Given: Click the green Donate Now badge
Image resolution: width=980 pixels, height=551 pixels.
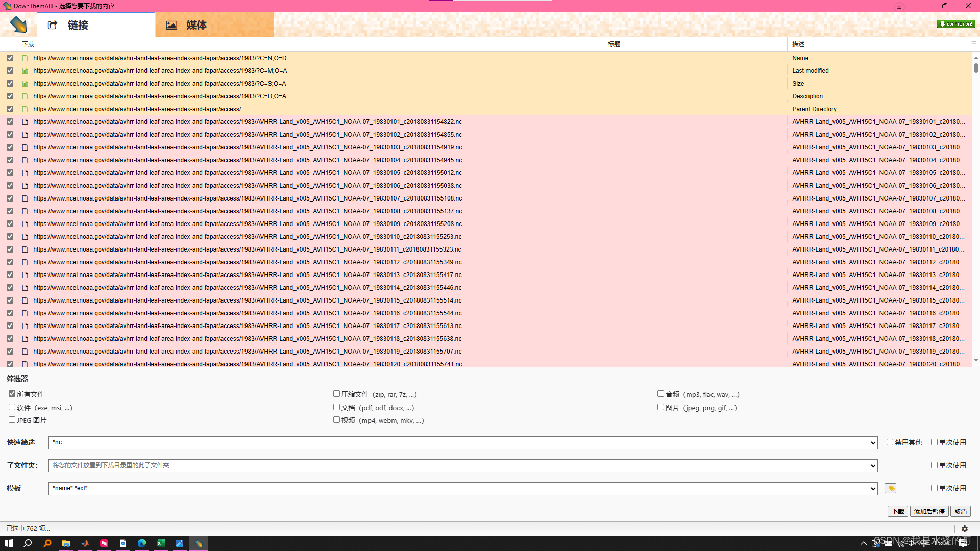Looking at the screenshot, I should (x=955, y=24).
